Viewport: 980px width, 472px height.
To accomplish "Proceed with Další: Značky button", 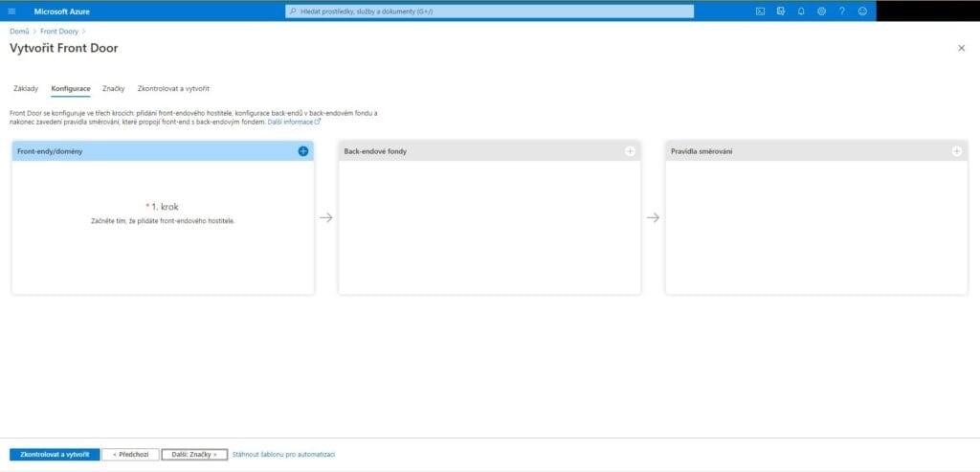I will 194,455.
